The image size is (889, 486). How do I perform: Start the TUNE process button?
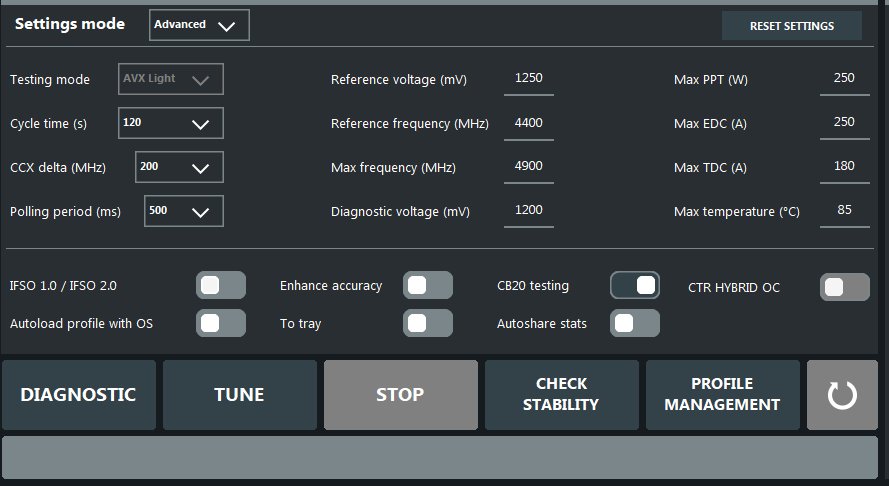point(240,395)
